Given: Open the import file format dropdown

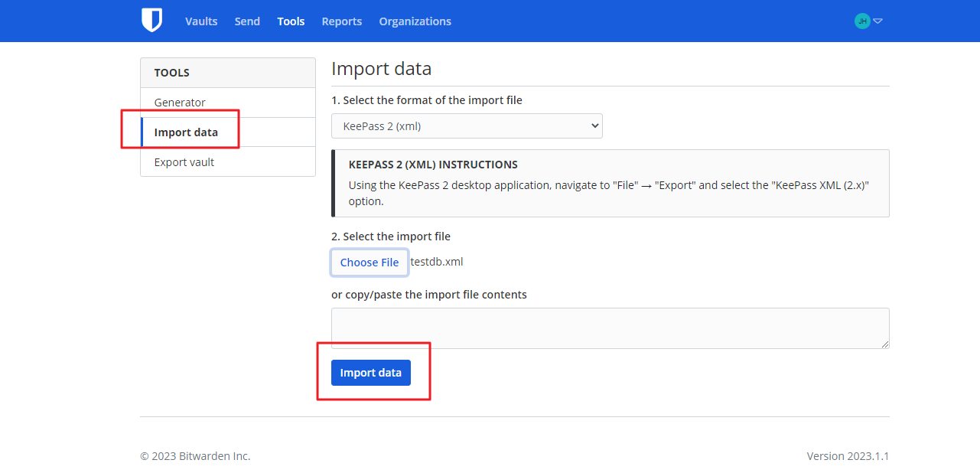Looking at the screenshot, I should click(x=467, y=126).
